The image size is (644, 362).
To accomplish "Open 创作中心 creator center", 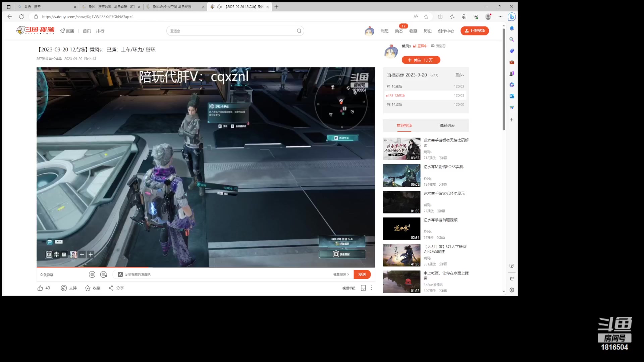I will point(446,31).
